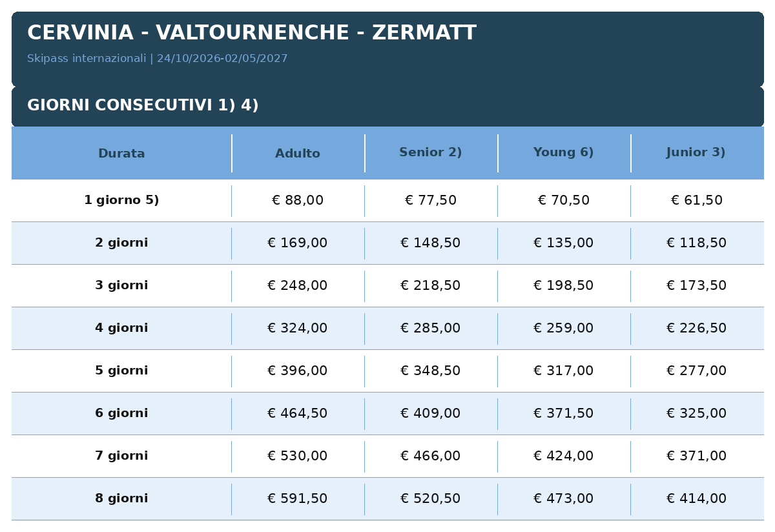Select the Durata column header
Viewport: 775px width, 532px height.
pos(121,154)
